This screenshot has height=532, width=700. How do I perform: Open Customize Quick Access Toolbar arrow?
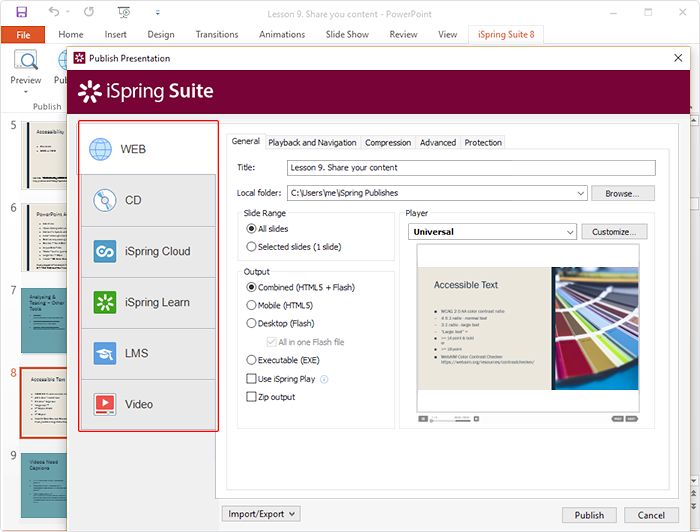point(158,13)
